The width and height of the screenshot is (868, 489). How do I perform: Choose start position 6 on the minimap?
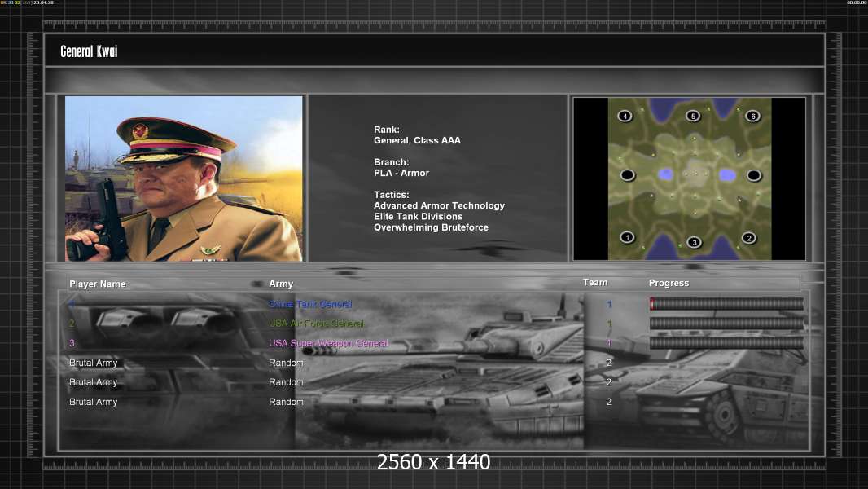pos(753,116)
